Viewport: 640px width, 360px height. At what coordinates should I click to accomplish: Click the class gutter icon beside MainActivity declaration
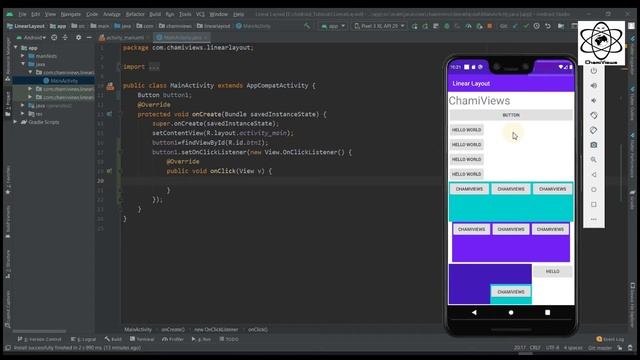(110, 86)
